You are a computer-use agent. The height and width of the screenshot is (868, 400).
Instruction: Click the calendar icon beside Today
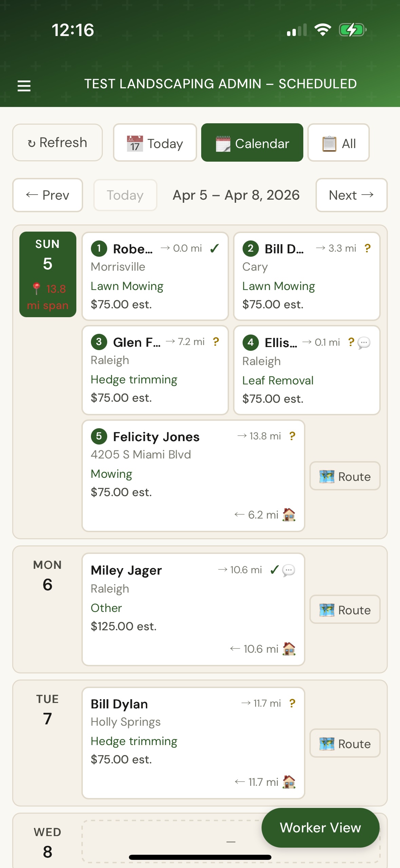point(134,143)
